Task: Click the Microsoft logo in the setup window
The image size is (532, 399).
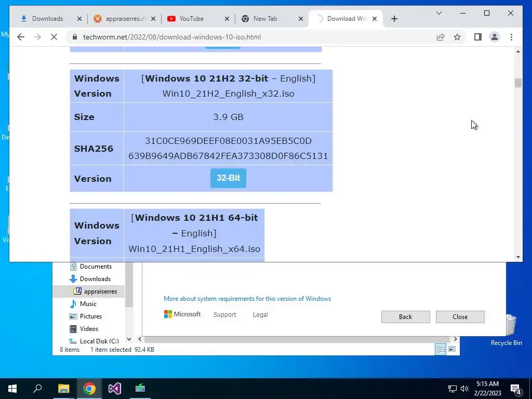Action: 182,314
